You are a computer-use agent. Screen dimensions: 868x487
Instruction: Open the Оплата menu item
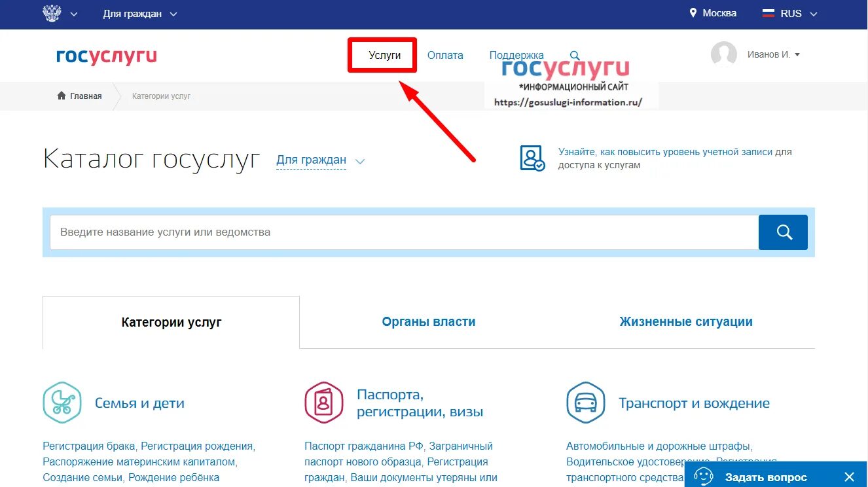[x=445, y=56]
